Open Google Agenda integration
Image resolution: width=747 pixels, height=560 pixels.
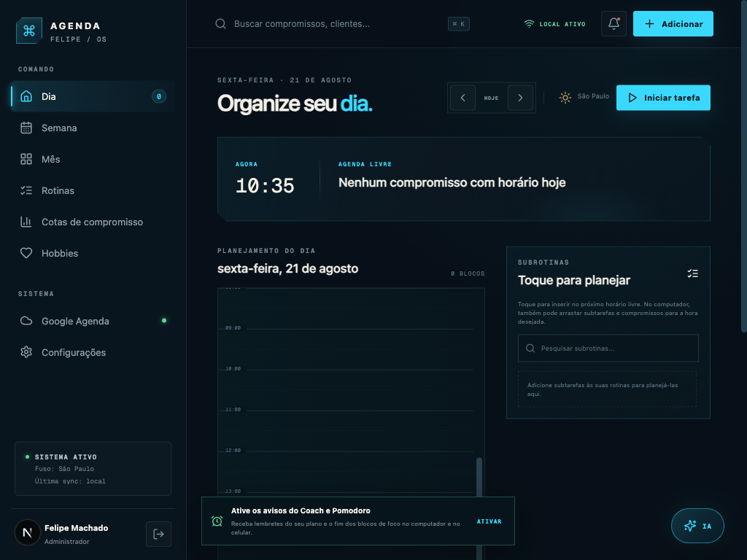click(x=93, y=321)
